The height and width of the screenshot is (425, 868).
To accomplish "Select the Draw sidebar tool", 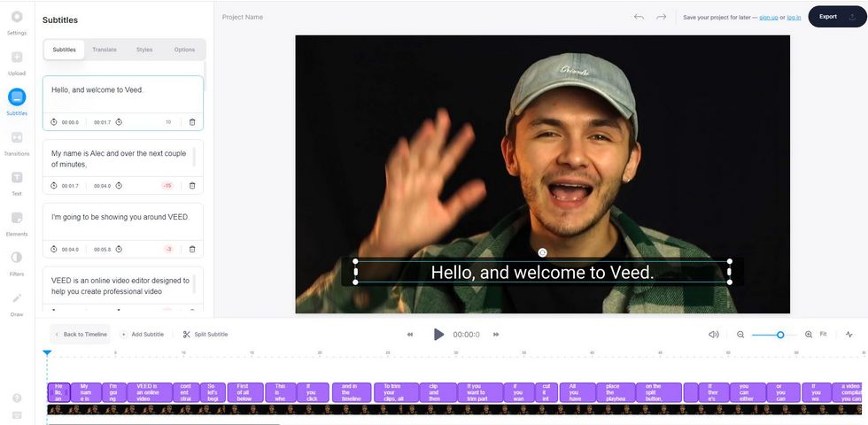I will pos(17,304).
